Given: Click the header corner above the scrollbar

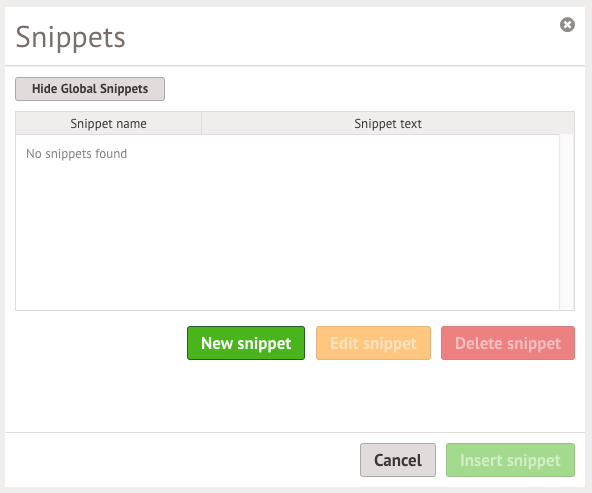Looking at the screenshot, I should [x=567, y=123].
